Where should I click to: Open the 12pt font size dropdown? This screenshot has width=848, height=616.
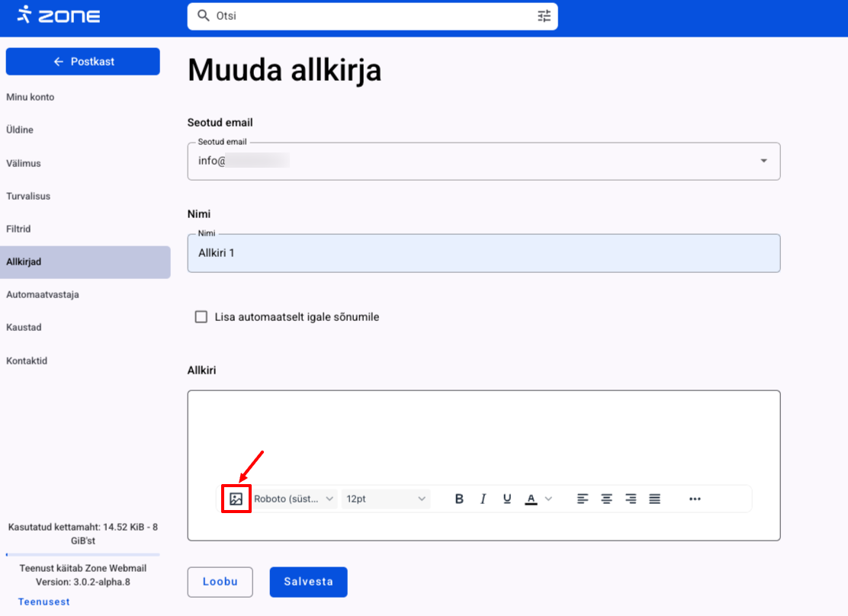(385, 499)
